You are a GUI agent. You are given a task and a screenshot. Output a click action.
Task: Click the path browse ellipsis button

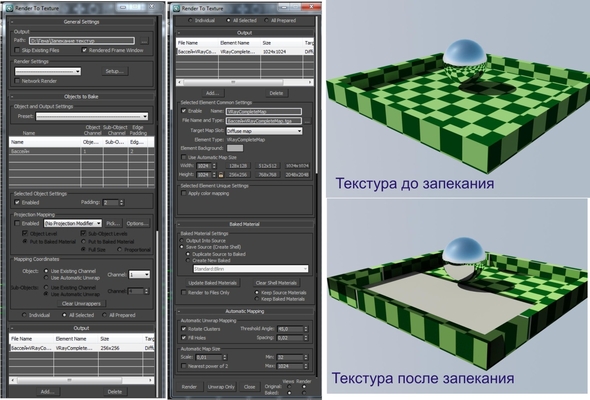pyautogui.click(x=144, y=41)
